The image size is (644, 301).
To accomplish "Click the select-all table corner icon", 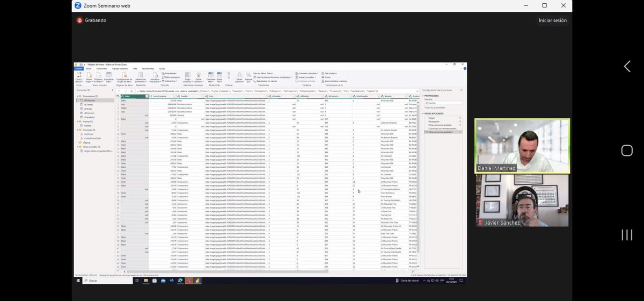I will 118,96.
